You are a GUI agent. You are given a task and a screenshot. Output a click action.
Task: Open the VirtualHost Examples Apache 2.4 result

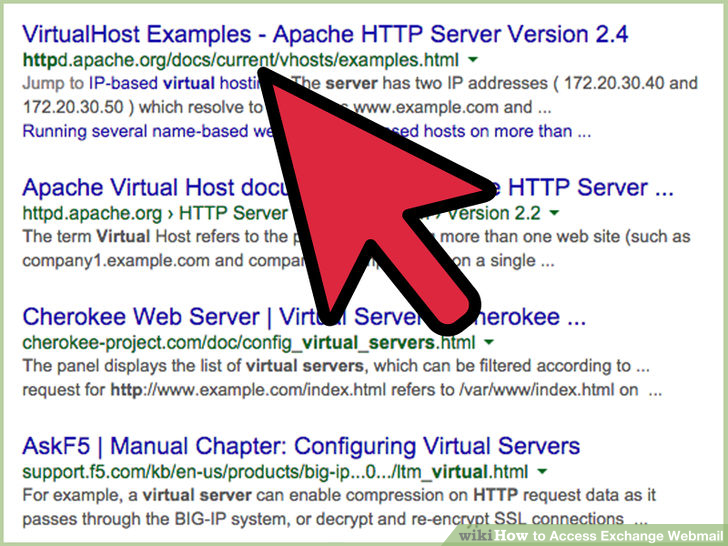(x=324, y=34)
